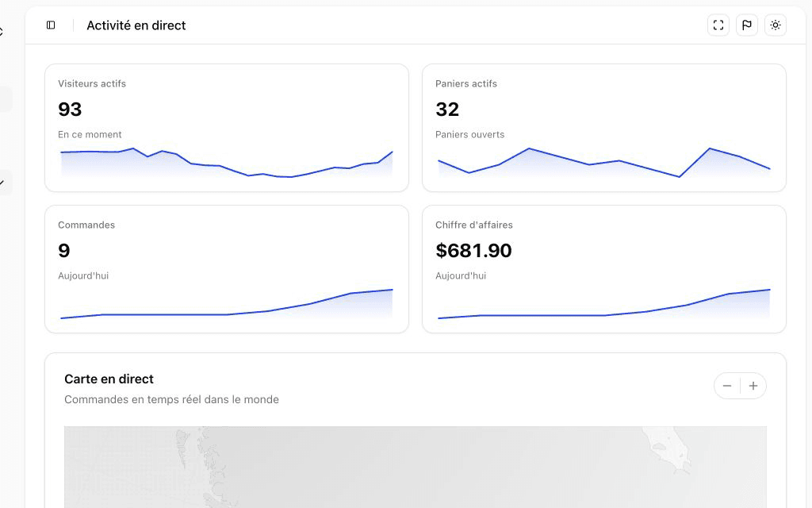Click the orders count 9
The image size is (812, 508).
63,250
